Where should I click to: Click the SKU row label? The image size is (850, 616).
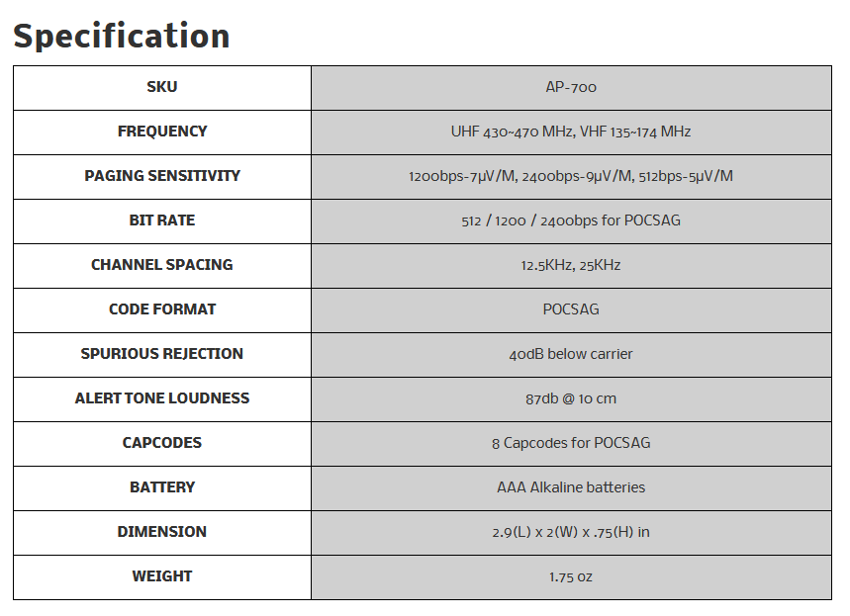pyautogui.click(x=162, y=87)
